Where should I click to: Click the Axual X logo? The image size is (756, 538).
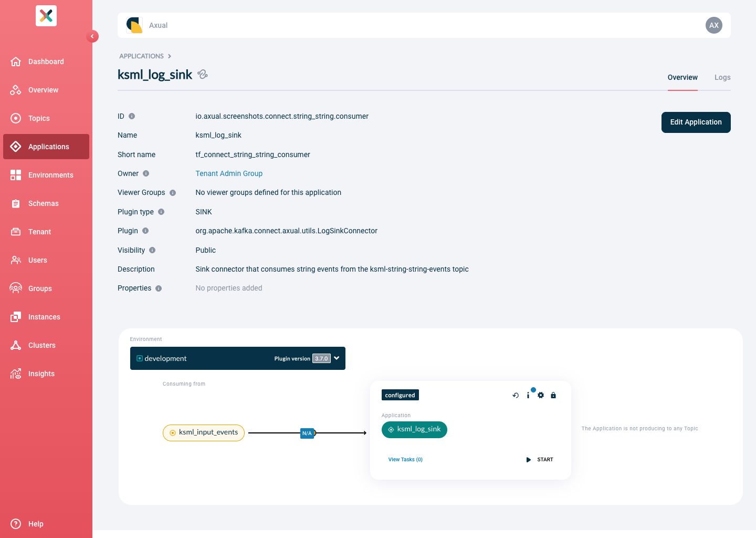(x=46, y=16)
